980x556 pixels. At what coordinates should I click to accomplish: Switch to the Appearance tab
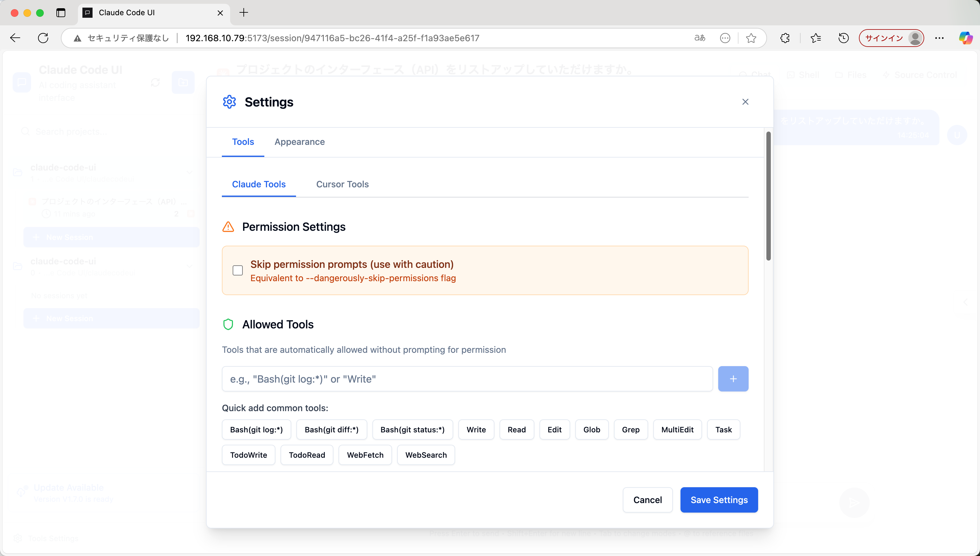299,142
